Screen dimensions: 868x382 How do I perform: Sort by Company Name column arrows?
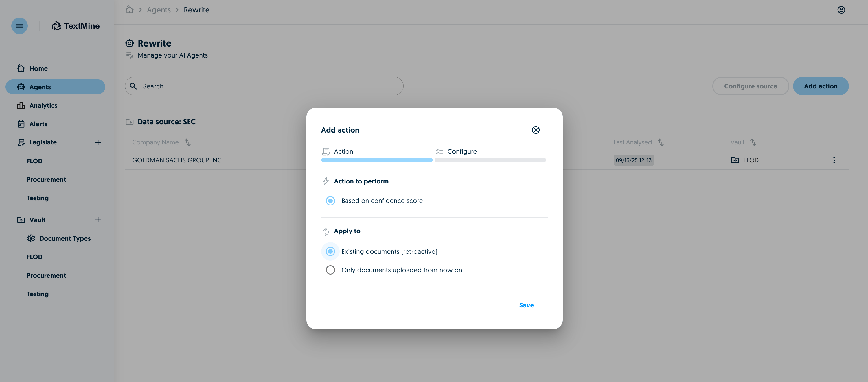pyautogui.click(x=188, y=142)
